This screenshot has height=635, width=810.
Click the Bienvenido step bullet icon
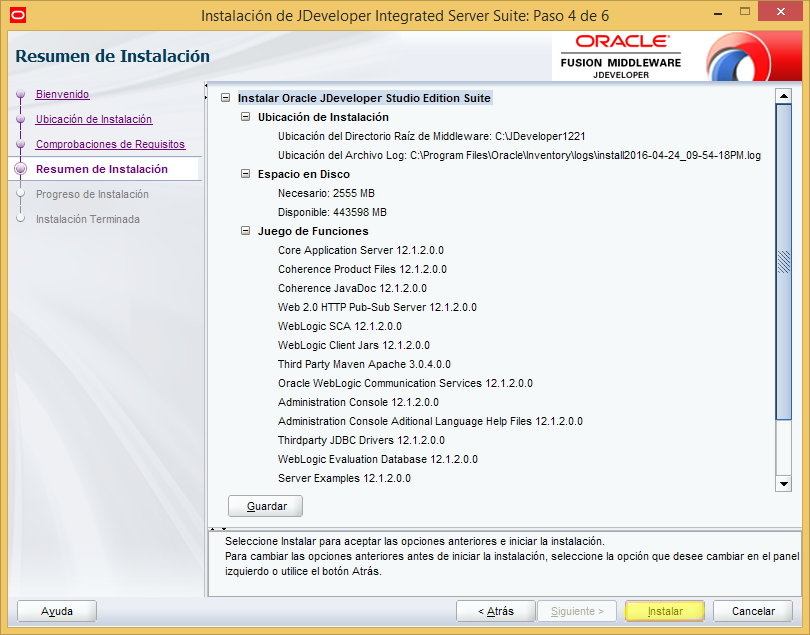pos(21,94)
